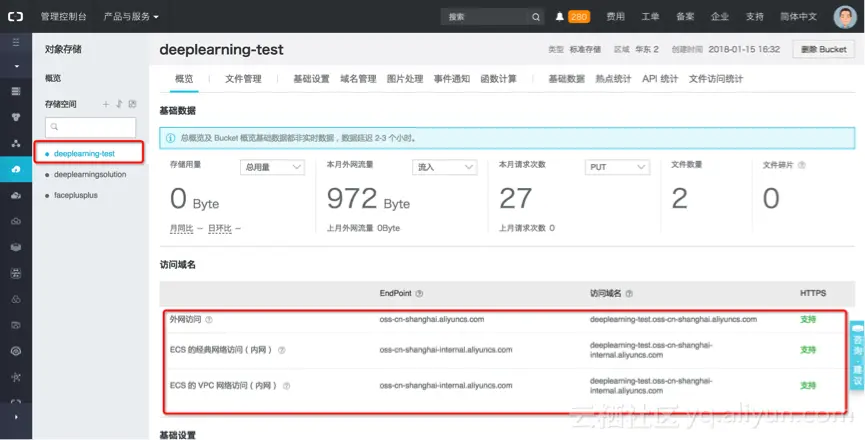Open the 域名管理 tab
This screenshot has width=865, height=440.
coord(358,79)
